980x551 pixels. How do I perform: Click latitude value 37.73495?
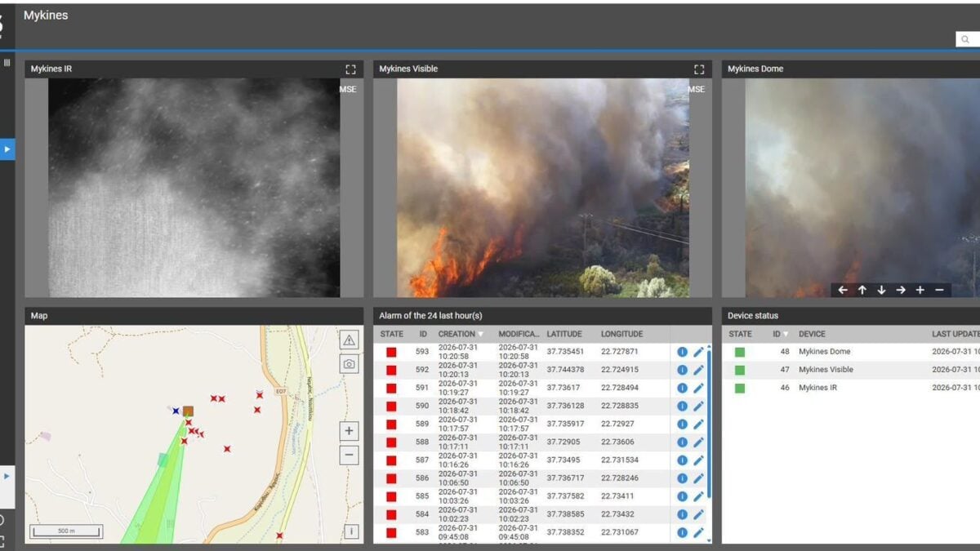point(563,460)
